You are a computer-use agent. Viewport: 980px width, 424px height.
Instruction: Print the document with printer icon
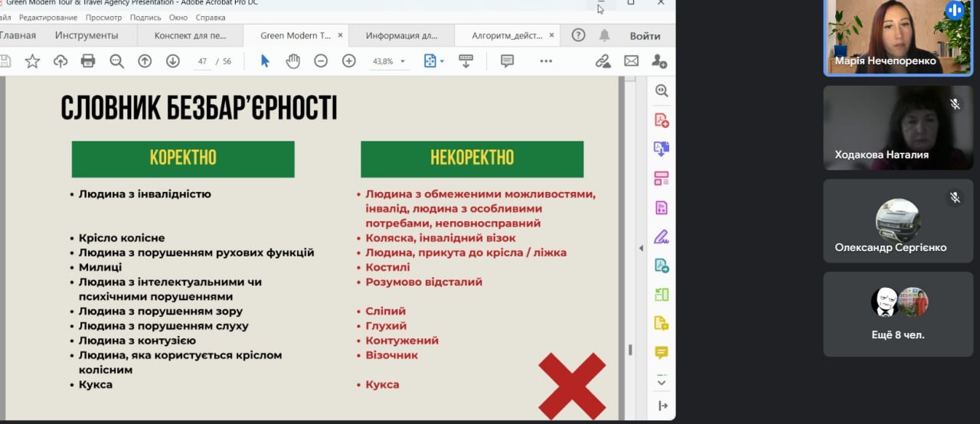click(x=88, y=61)
